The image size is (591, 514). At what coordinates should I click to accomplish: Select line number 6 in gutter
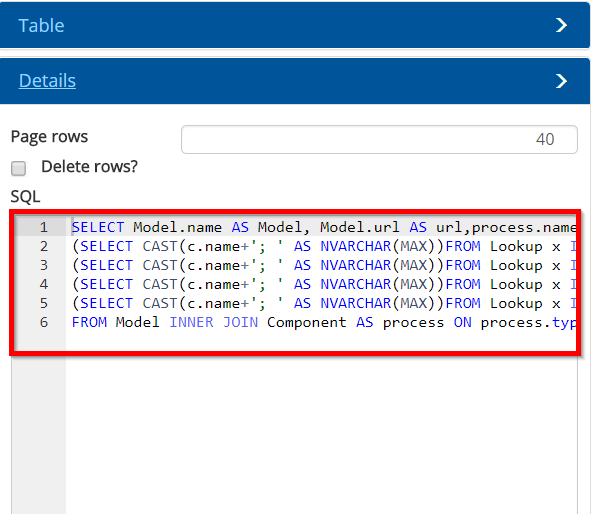44,323
